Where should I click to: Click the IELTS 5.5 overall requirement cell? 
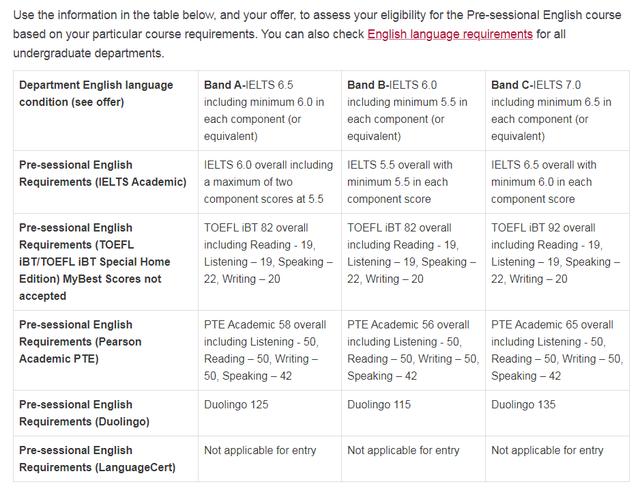tap(413, 182)
